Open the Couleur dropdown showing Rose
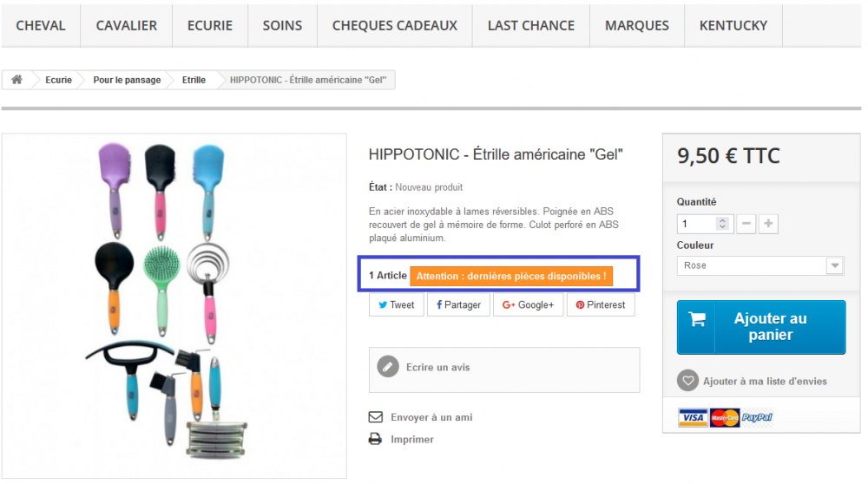The image size is (868, 484). [760, 265]
